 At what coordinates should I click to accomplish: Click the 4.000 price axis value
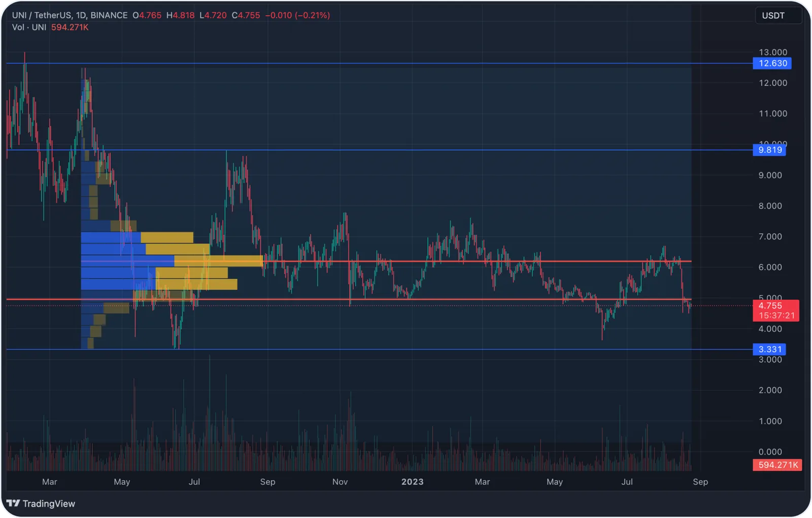[x=770, y=329]
